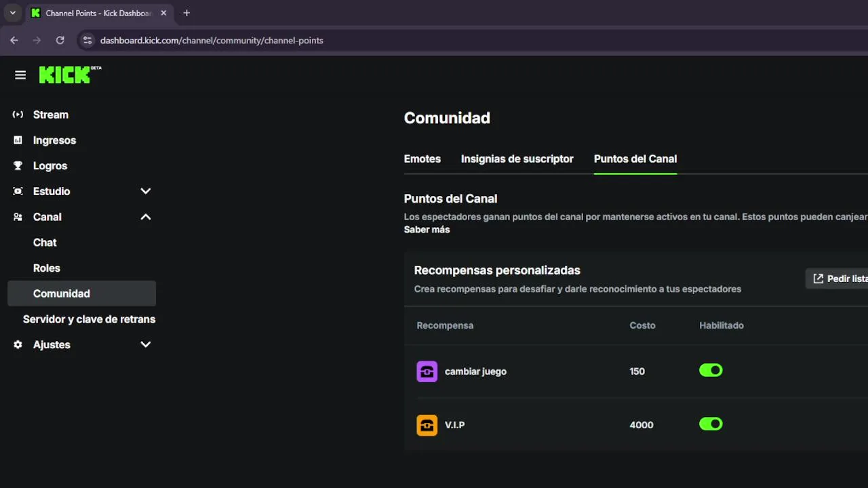The image size is (868, 488).
Task: Switch to the Emotes tab
Action: (x=422, y=159)
